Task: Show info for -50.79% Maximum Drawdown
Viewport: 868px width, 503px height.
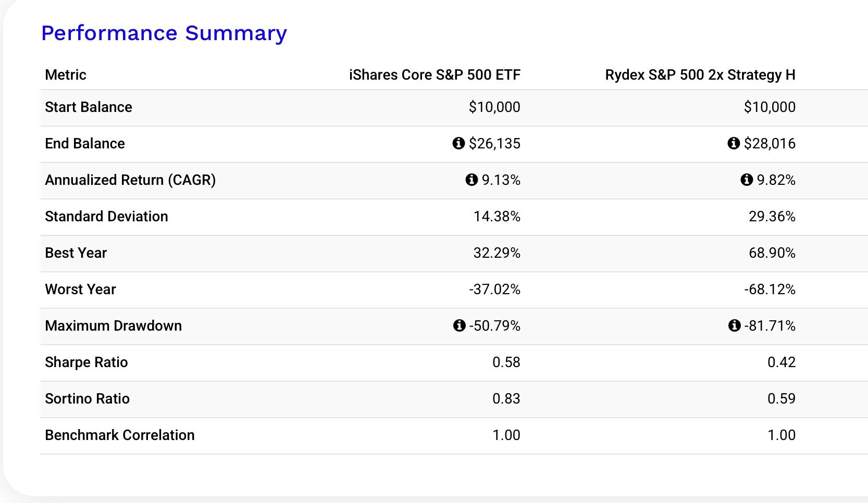Action: [x=459, y=325]
